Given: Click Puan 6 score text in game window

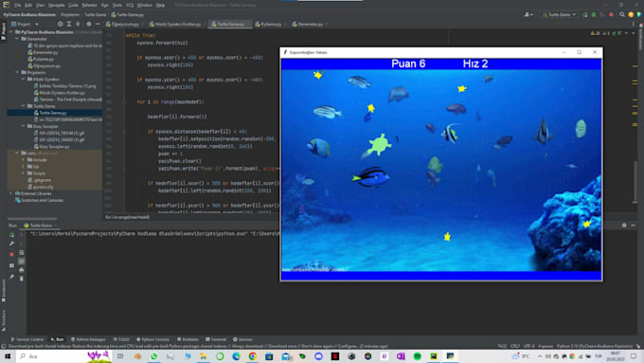Looking at the screenshot, I should [408, 64].
